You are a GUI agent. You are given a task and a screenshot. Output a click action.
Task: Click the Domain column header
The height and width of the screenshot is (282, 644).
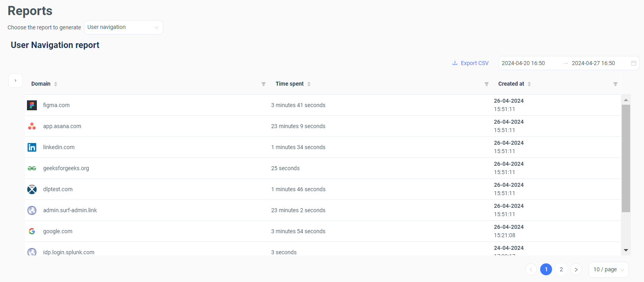click(x=41, y=84)
